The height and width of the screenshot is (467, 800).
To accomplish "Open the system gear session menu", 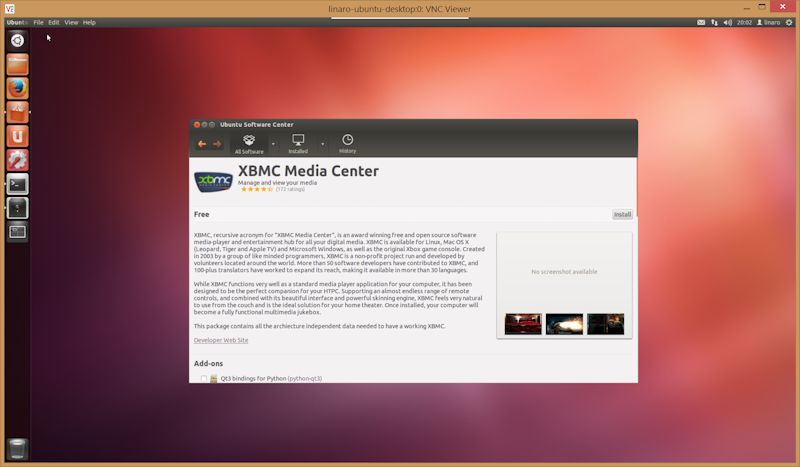I will pos(789,22).
